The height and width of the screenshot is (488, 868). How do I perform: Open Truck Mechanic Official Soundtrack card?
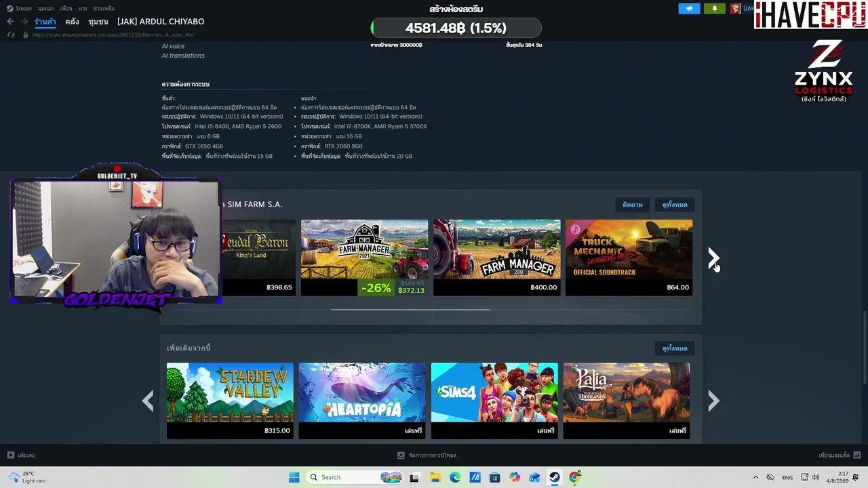629,258
